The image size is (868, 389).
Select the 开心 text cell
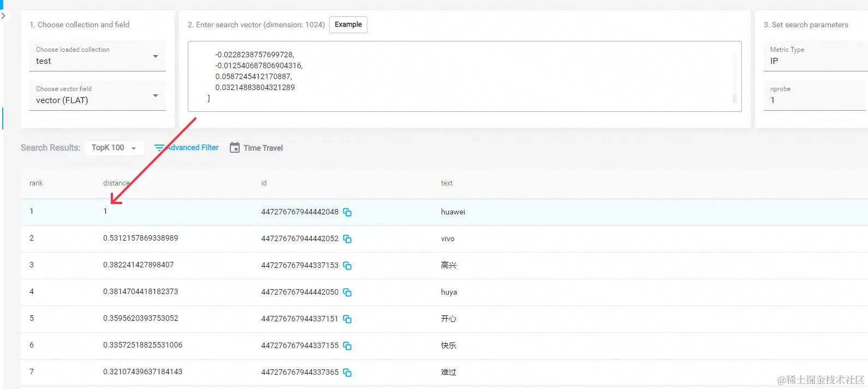tap(449, 319)
